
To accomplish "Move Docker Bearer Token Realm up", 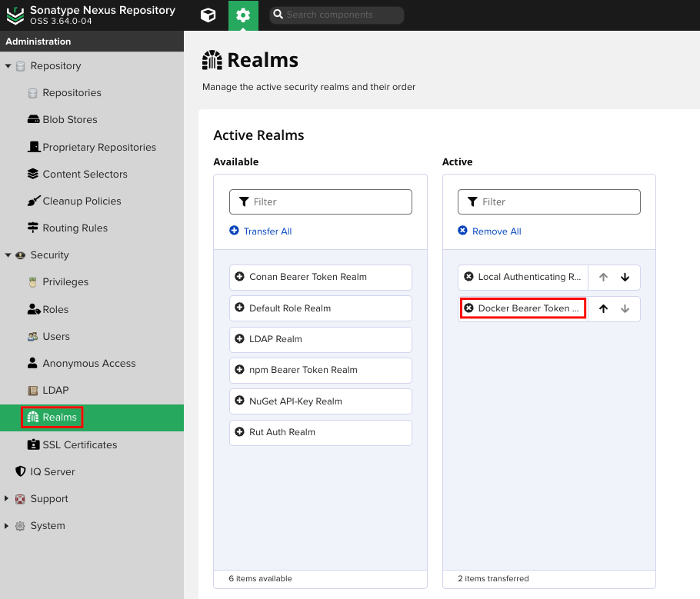I will (x=603, y=308).
